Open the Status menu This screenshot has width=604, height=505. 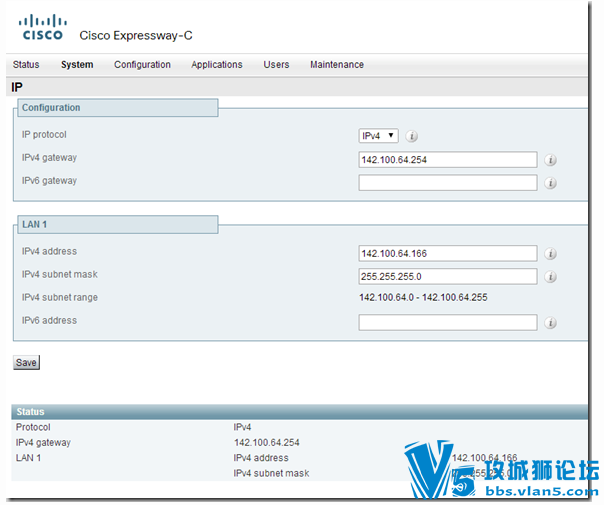(26, 64)
